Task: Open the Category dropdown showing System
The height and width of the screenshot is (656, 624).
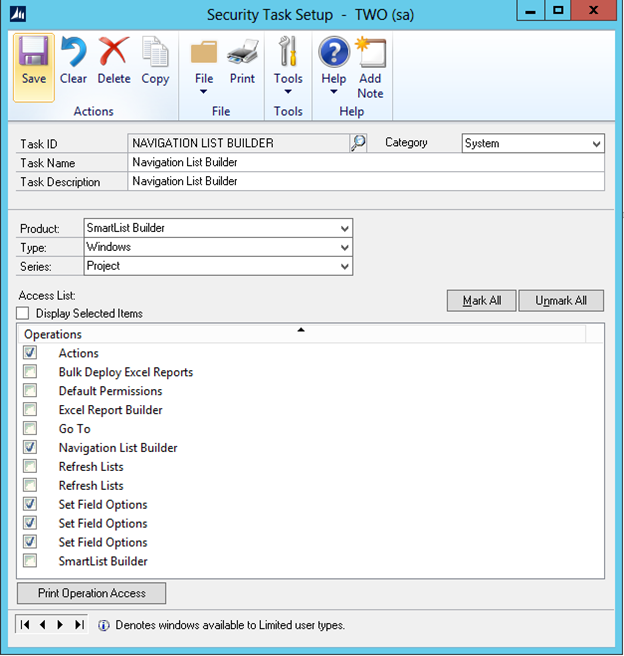Action: click(x=533, y=144)
